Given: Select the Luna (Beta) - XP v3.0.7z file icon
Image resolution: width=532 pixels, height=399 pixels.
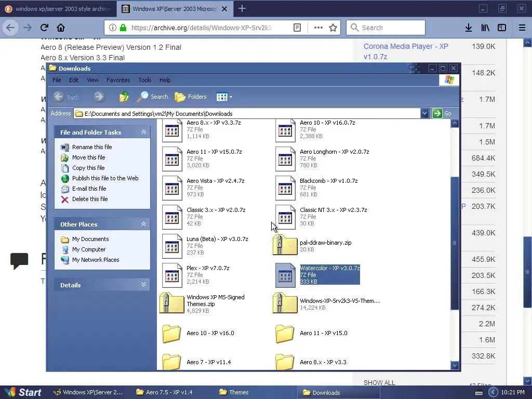Looking at the screenshot, I should pos(172,246).
